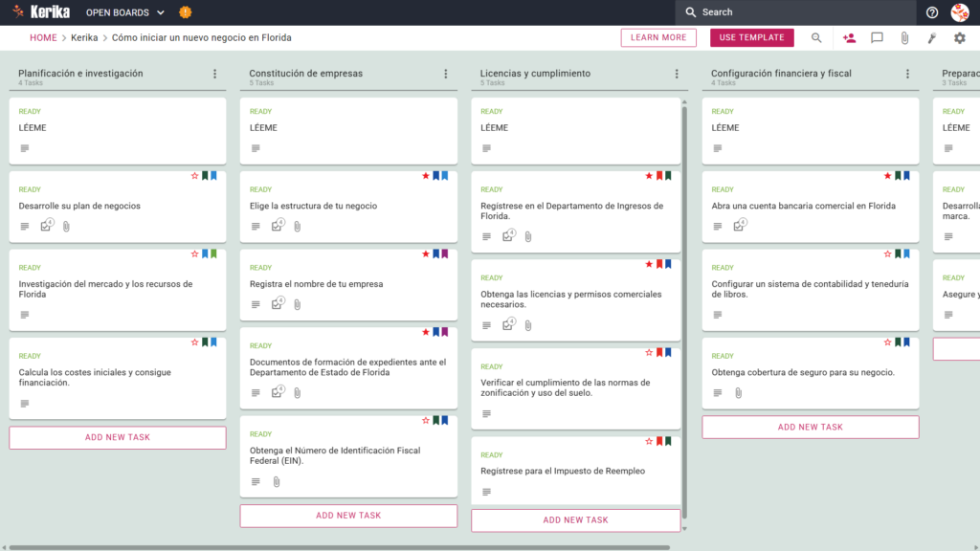Click the USE TEMPLATE button
This screenshot has width=980, height=551.
[x=752, y=37]
